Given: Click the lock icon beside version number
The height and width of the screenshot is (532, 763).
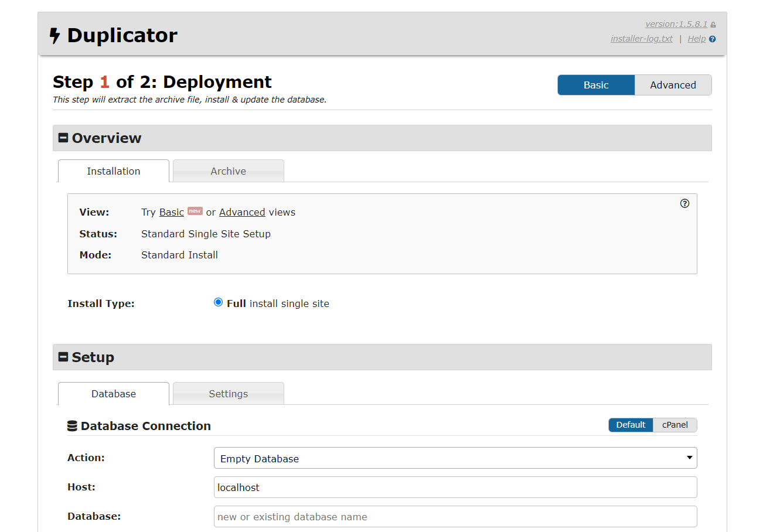Looking at the screenshot, I should tap(713, 25).
